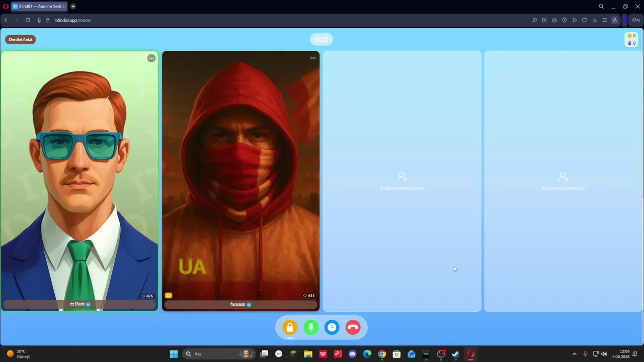
Task: Click the purple gem balance
Action: point(631,43)
